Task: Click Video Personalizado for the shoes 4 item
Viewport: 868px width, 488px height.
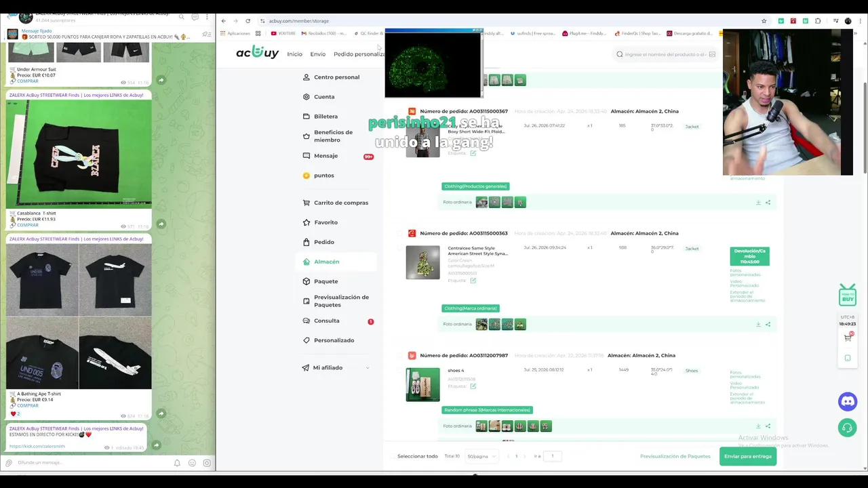Action: 745,385
